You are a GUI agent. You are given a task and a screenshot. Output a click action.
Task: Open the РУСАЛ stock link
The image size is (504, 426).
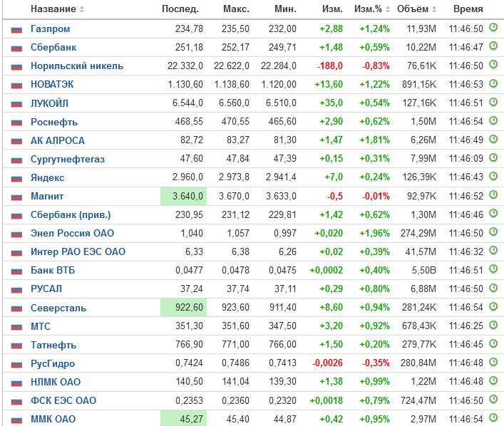[x=46, y=289]
